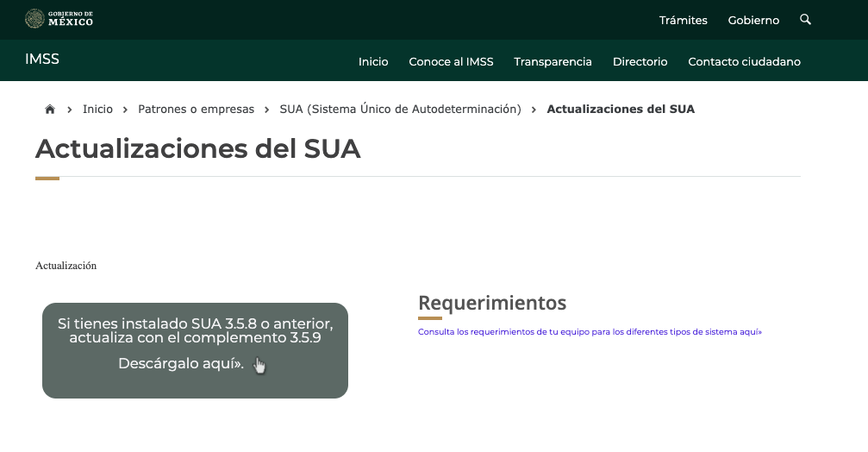Click the Requerimientos heading
The width and height of the screenshot is (868, 452).
[492, 303]
